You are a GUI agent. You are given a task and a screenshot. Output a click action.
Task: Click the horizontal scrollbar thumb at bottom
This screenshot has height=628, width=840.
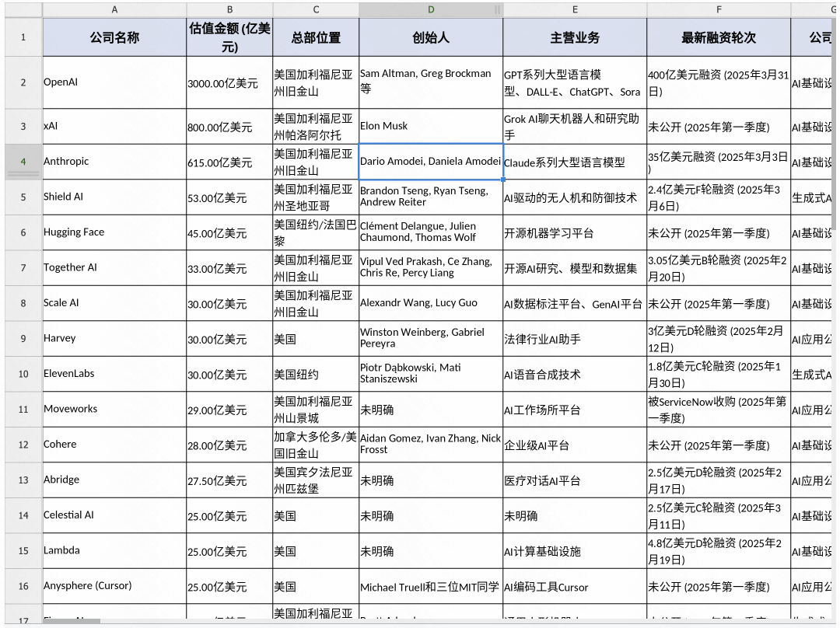pos(72,621)
